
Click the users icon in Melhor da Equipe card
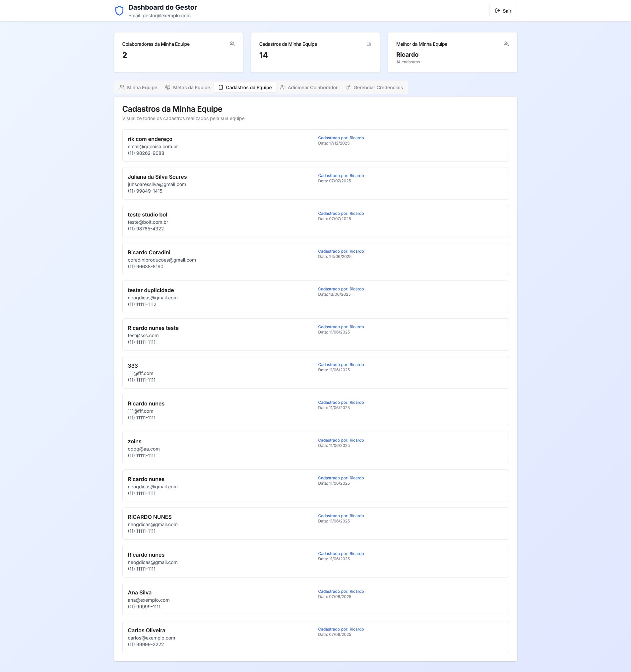[x=506, y=44]
